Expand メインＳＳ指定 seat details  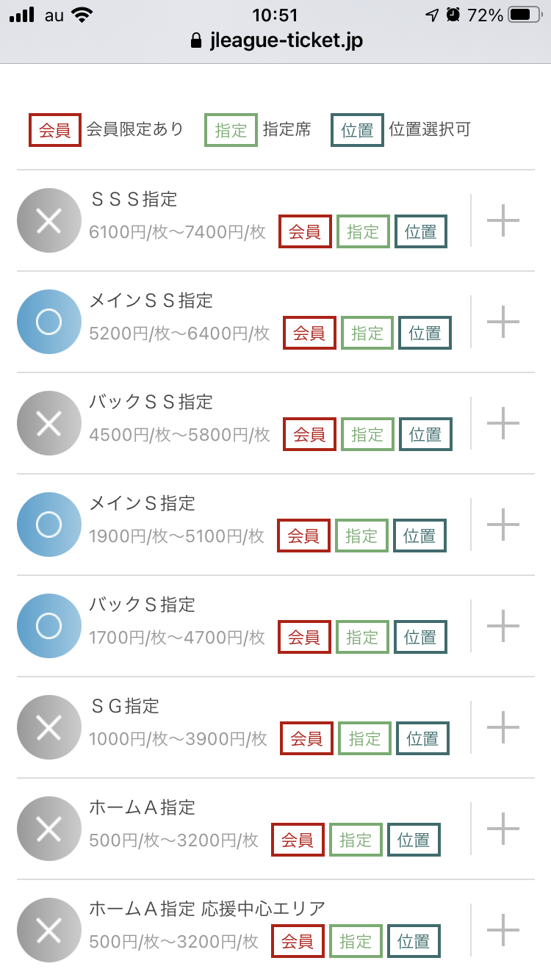(503, 322)
